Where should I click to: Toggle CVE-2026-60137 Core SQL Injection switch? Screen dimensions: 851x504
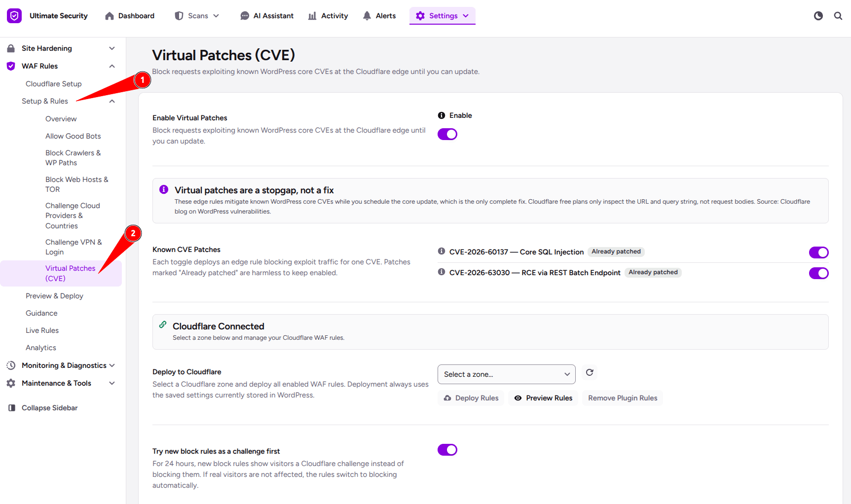coord(819,252)
